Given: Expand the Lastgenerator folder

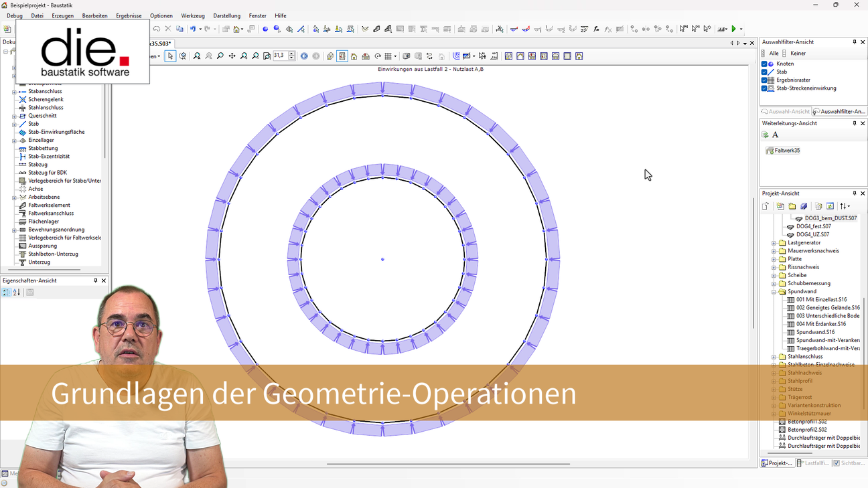Looking at the screenshot, I should [x=774, y=243].
